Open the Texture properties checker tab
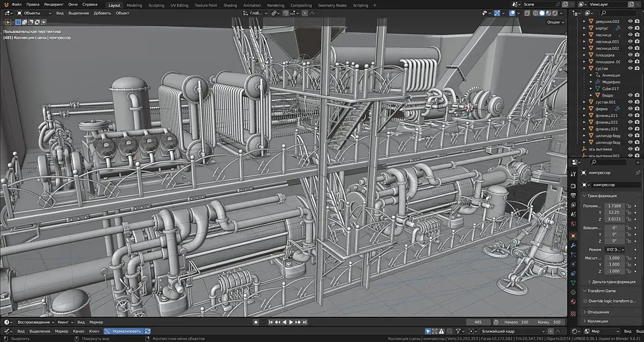 point(573,314)
